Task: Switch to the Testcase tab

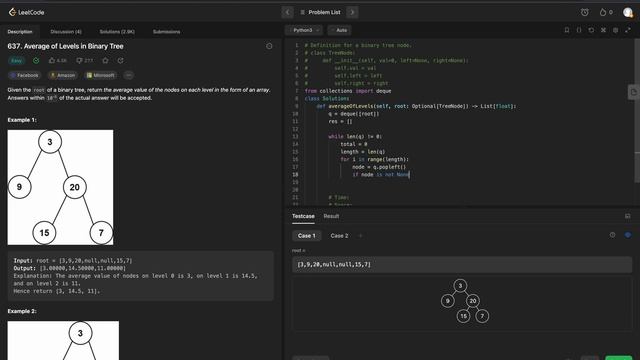Action: click(x=303, y=216)
